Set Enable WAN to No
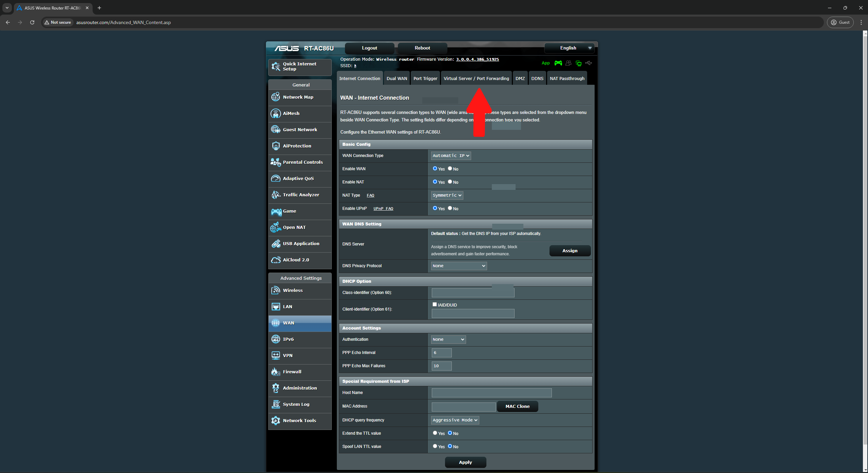This screenshot has height=473, width=868. (450, 169)
